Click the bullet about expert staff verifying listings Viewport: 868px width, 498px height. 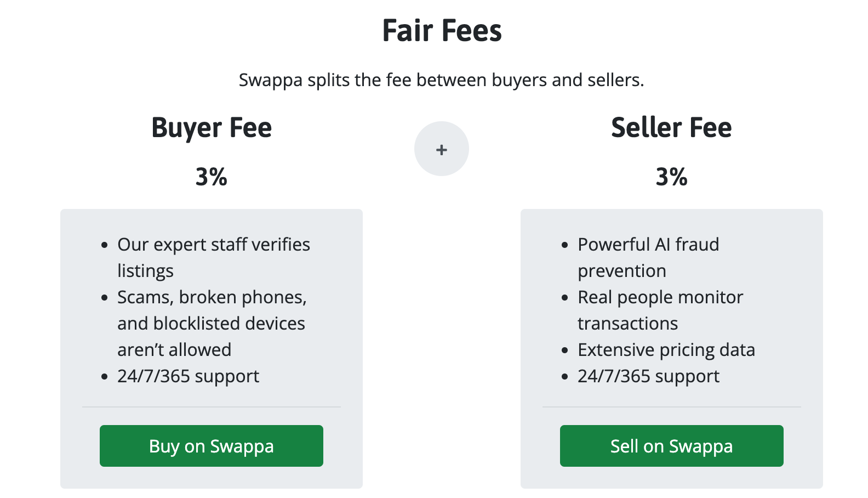[214, 257]
